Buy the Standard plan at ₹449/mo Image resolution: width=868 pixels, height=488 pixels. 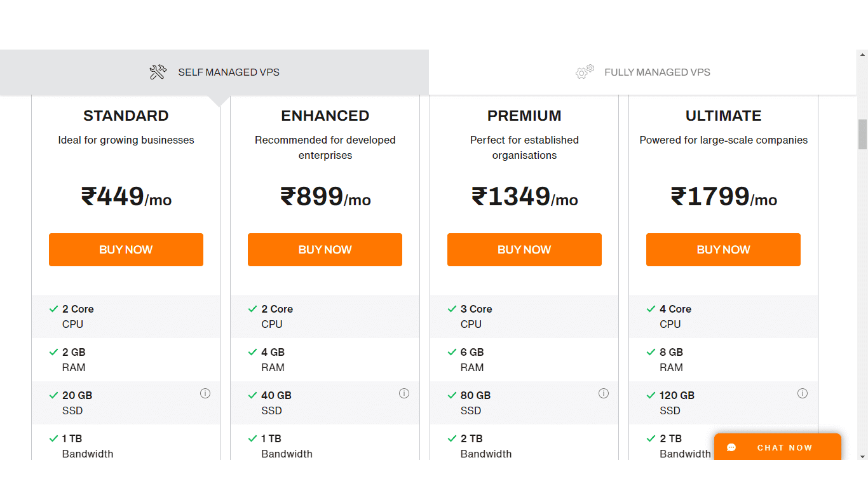(x=126, y=250)
